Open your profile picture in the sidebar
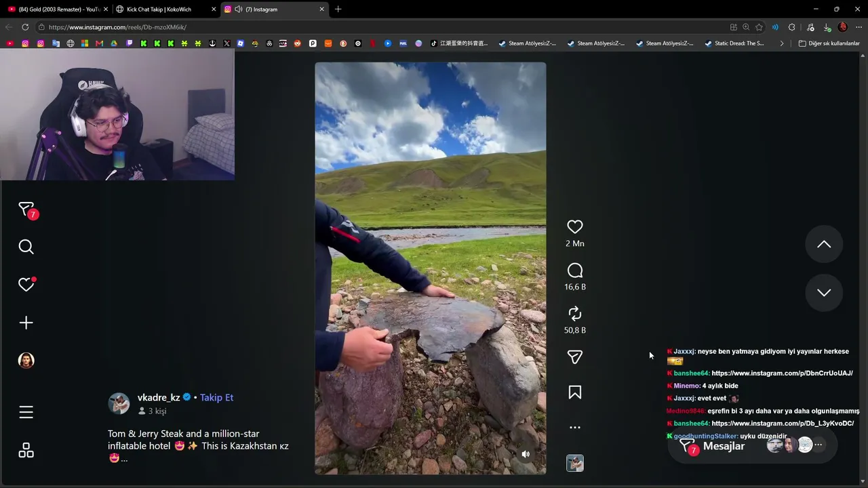This screenshot has width=868, height=488. click(26, 361)
